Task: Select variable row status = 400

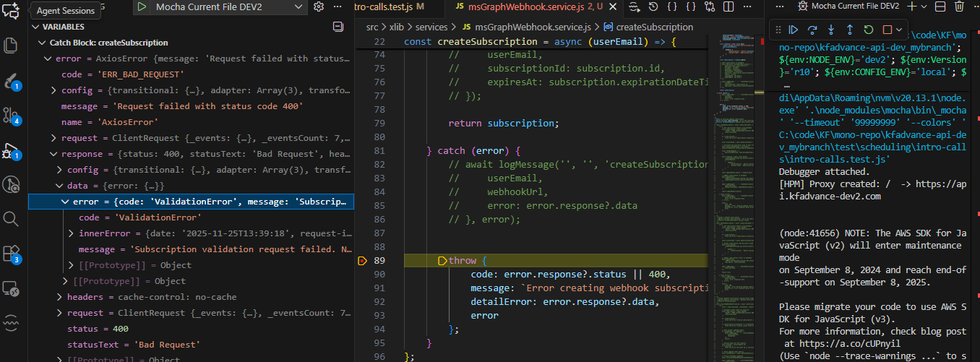Action: coord(191,329)
